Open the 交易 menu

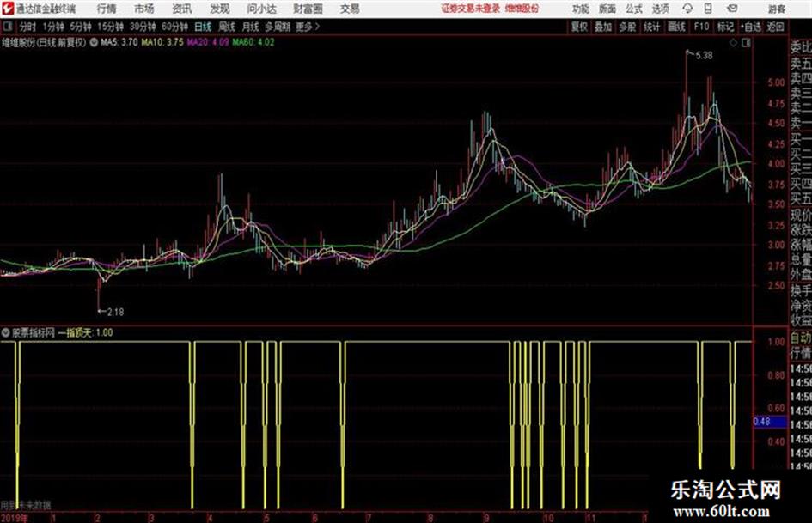[350, 9]
